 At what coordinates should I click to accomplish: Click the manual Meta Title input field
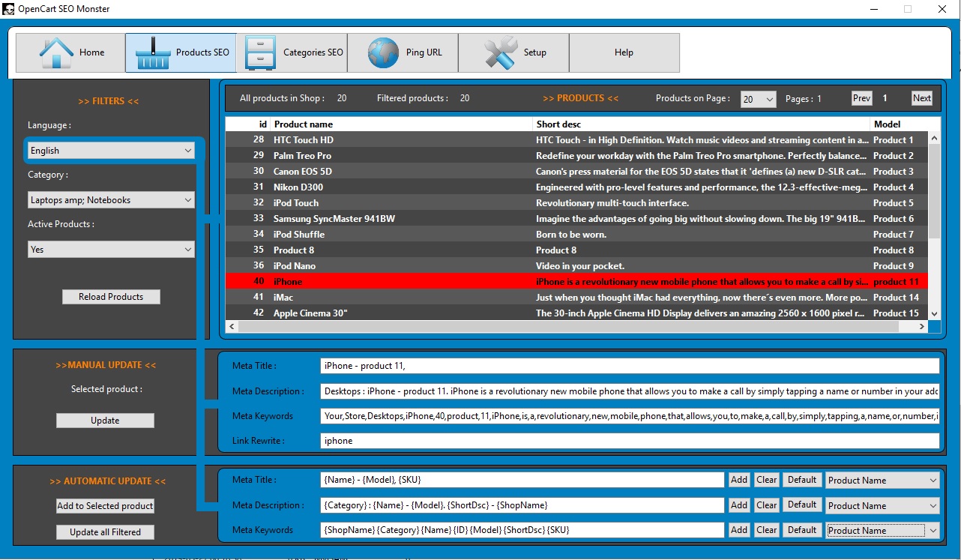pos(630,366)
